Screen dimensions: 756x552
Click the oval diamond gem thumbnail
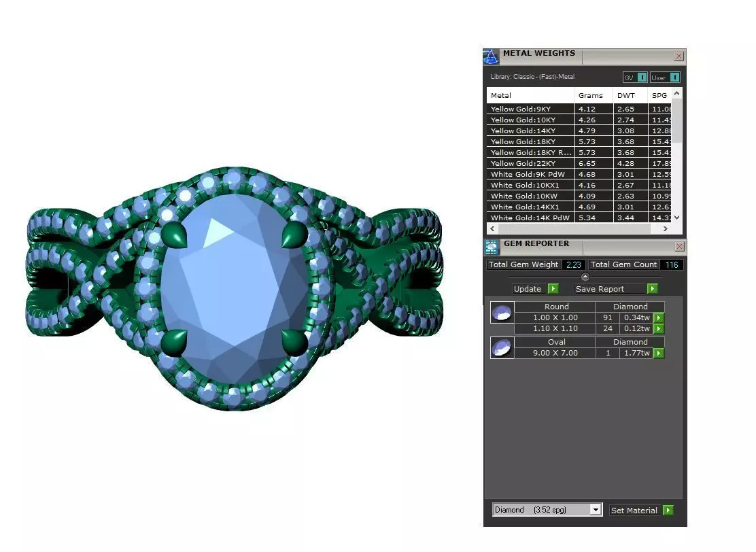502,347
